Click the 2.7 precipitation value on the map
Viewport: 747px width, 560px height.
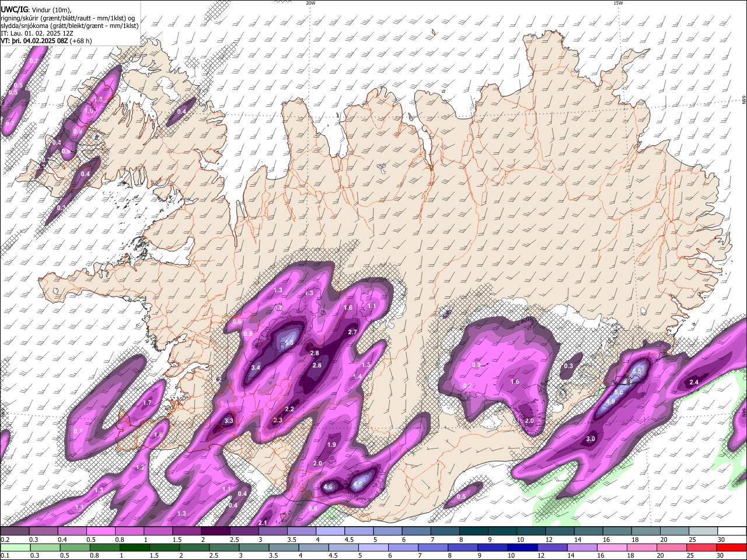(352, 332)
